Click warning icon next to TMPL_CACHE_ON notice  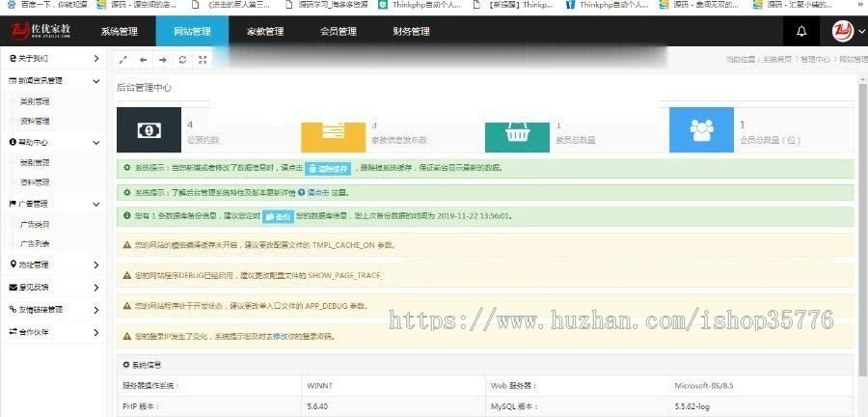[126, 244]
